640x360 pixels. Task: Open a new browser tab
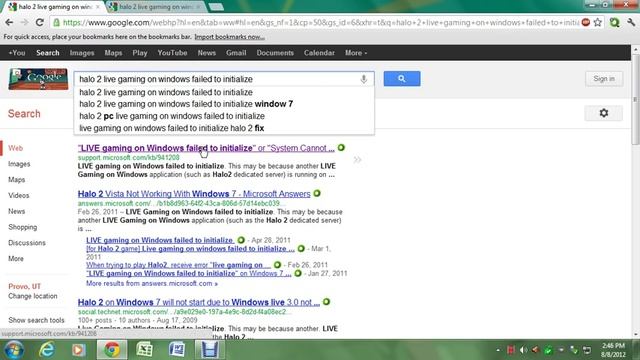pos(216,7)
